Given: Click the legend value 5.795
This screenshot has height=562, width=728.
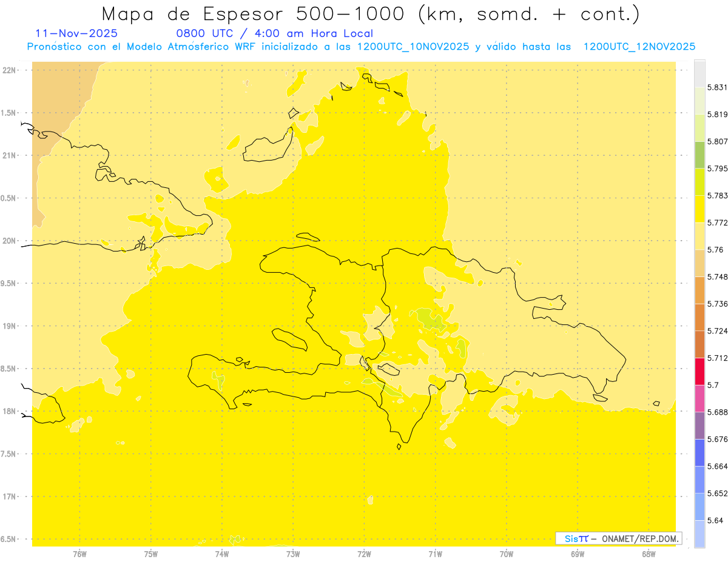Looking at the screenshot, I should coord(717,169).
